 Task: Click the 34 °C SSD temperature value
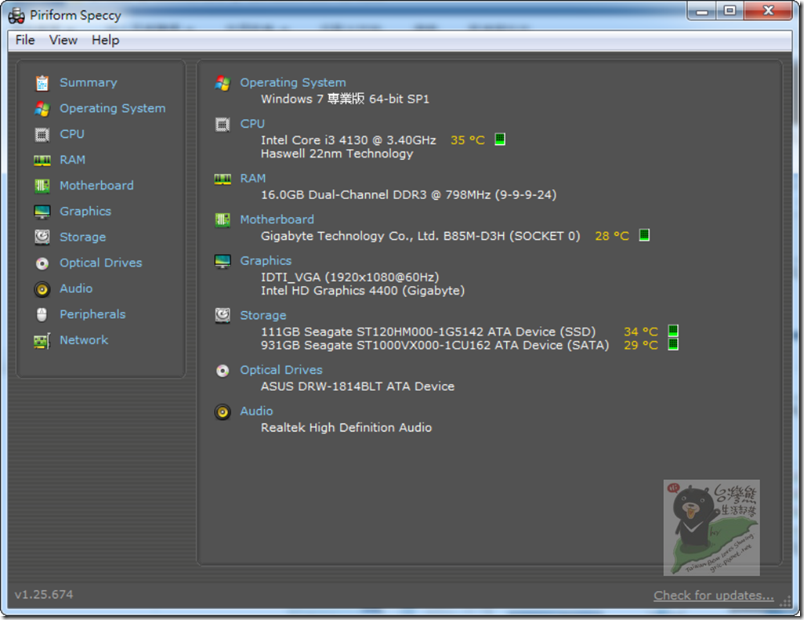pyautogui.click(x=640, y=332)
